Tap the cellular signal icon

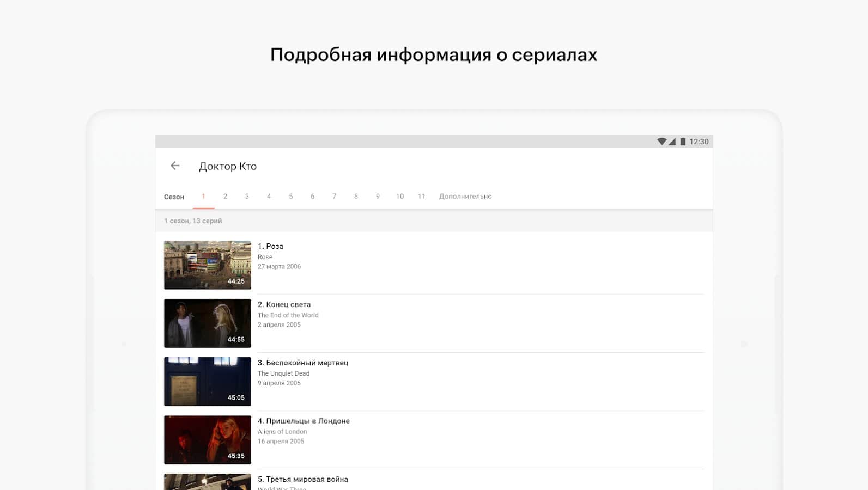tap(672, 142)
